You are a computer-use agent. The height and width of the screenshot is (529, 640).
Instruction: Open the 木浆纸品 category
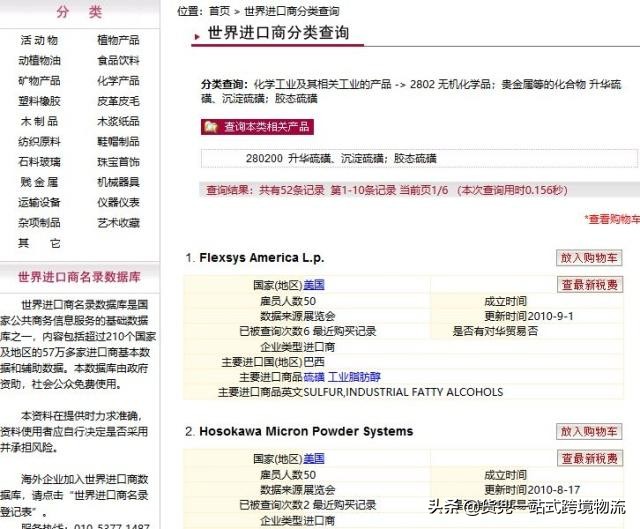[x=118, y=121]
